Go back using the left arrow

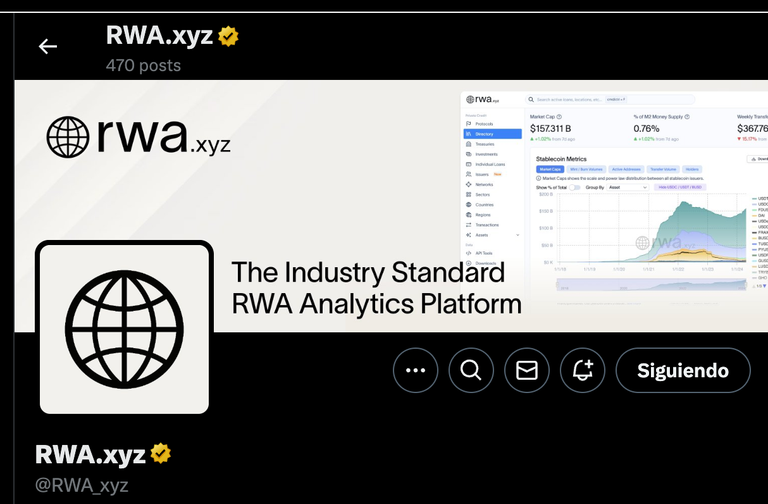click(48, 47)
